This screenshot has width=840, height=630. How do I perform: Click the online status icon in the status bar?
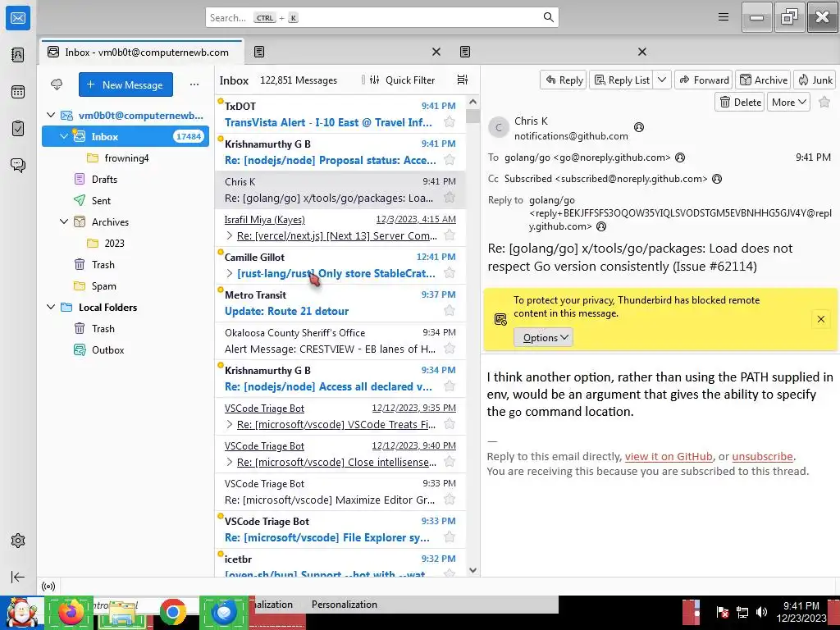click(x=48, y=586)
